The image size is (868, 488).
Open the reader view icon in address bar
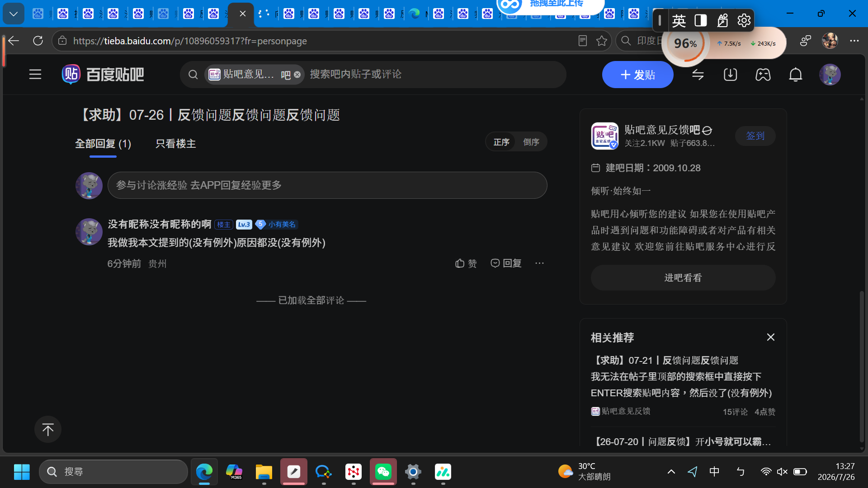[x=583, y=41]
